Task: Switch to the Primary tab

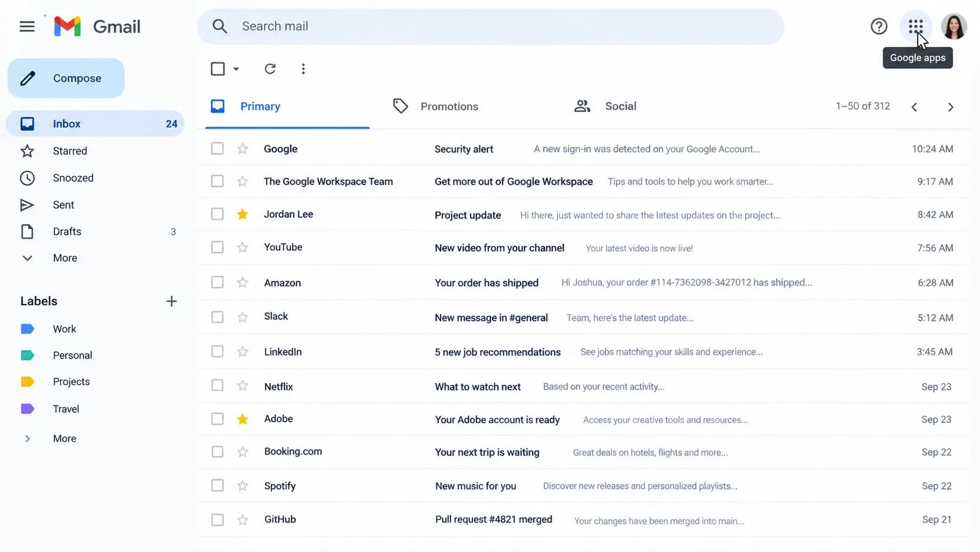Action: pyautogui.click(x=287, y=107)
